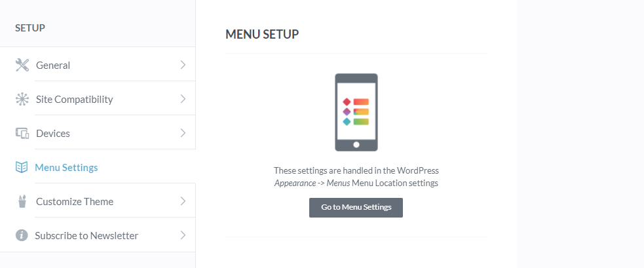
Task: Click the info circle Newsletter icon
Action: (x=22, y=235)
